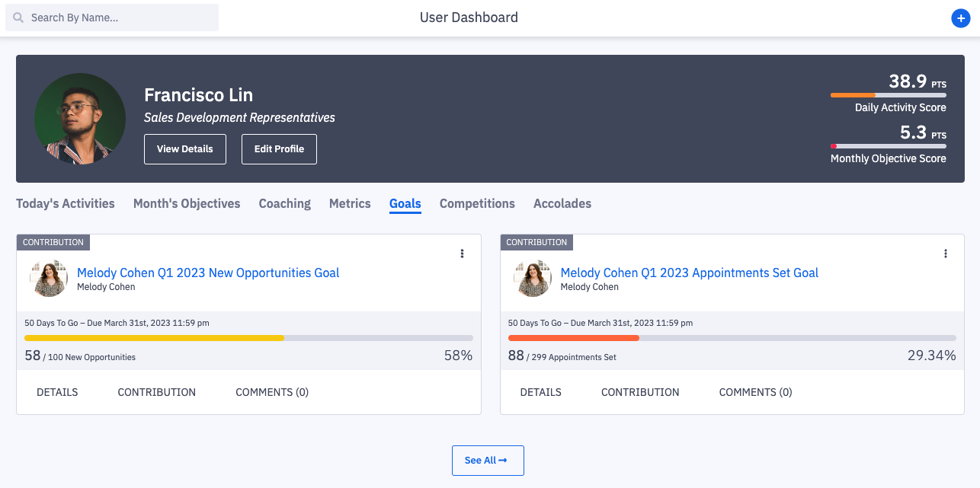Screen dimensions: 980x488
Task: Click the 38.9 PTS score value
Action: pyautogui.click(x=918, y=81)
